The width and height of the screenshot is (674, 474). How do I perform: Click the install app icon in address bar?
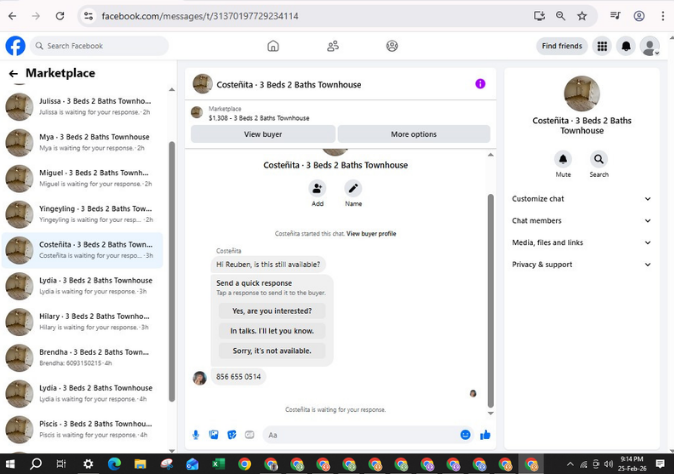(x=539, y=16)
